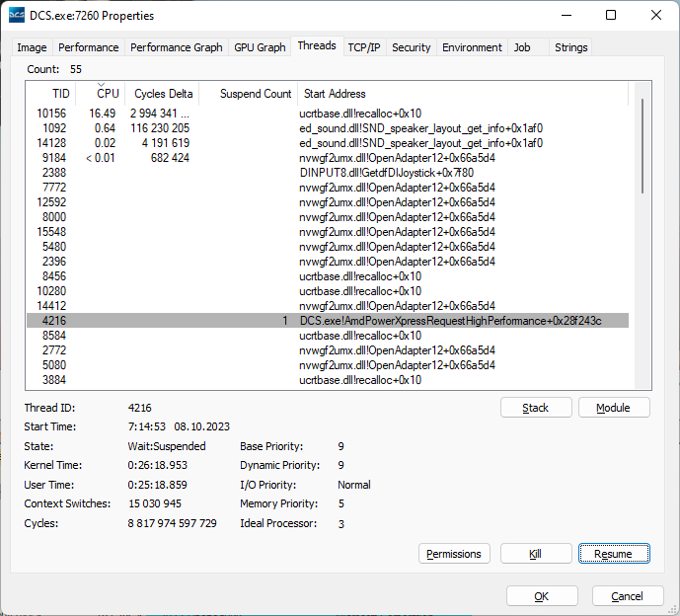Switch to the Image tab
The image size is (680, 616).
click(x=32, y=47)
